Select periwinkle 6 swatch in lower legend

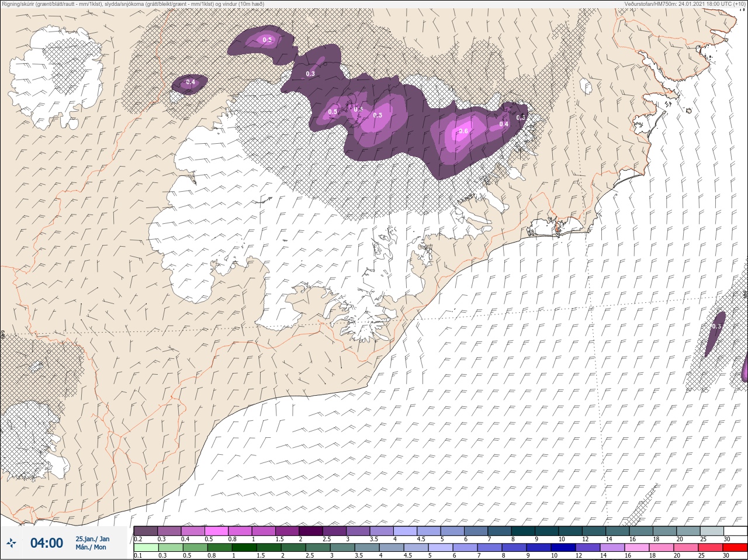[x=465, y=548]
